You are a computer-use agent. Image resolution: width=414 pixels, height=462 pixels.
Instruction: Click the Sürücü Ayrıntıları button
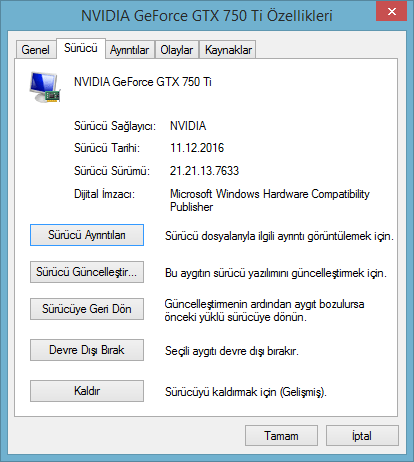coord(87,235)
